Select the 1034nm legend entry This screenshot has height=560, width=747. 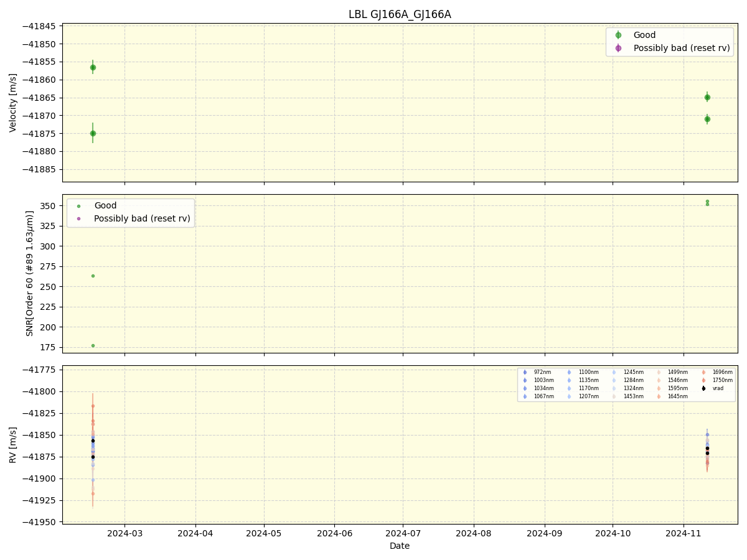(x=537, y=388)
